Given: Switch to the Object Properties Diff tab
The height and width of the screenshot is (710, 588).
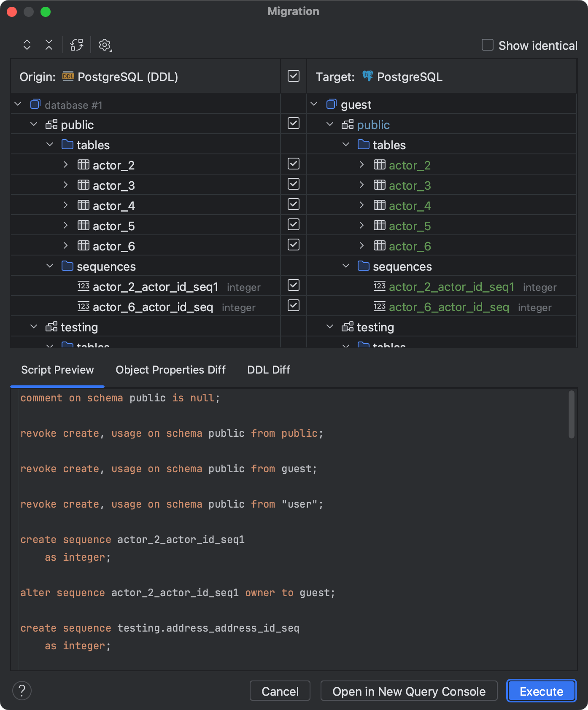Looking at the screenshot, I should 170,370.
